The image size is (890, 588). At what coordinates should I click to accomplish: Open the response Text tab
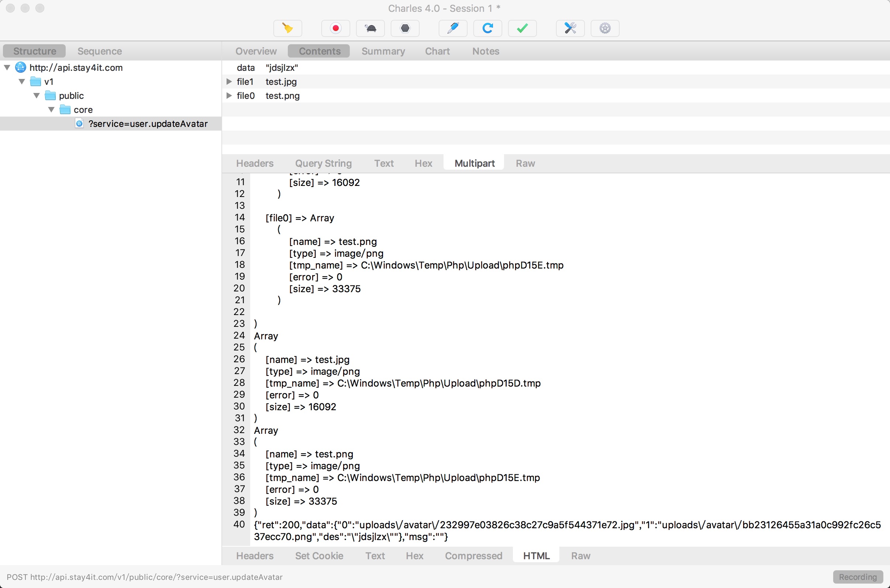click(x=375, y=556)
